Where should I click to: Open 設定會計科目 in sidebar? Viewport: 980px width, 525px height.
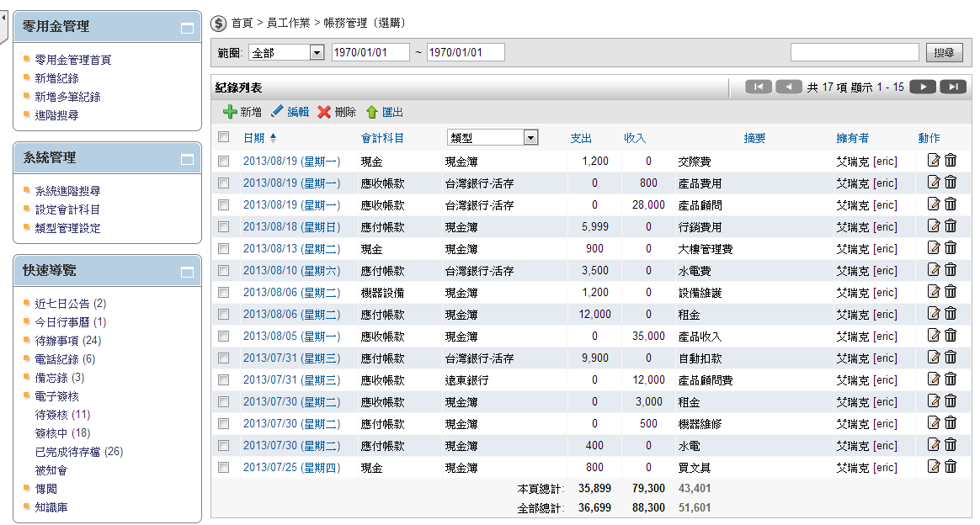point(67,209)
